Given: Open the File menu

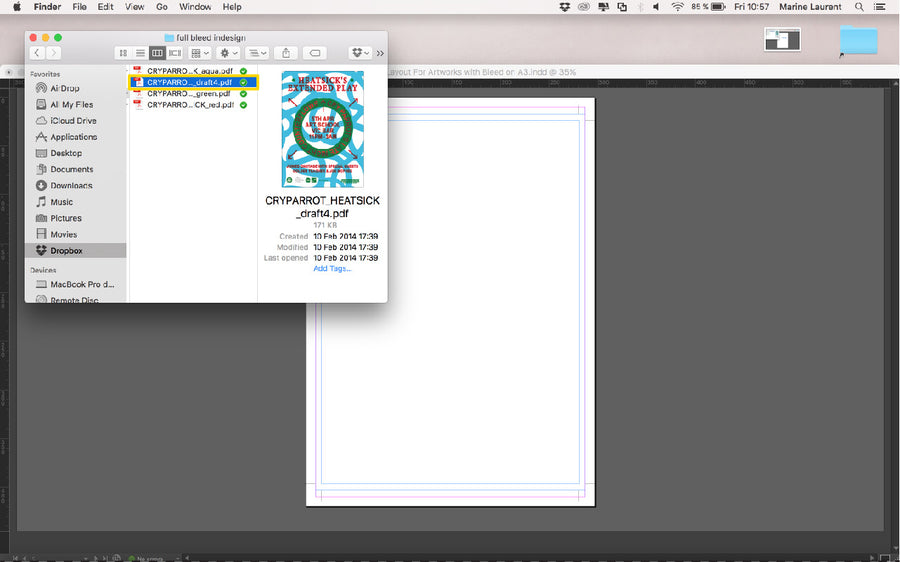Looking at the screenshot, I should tap(79, 7).
